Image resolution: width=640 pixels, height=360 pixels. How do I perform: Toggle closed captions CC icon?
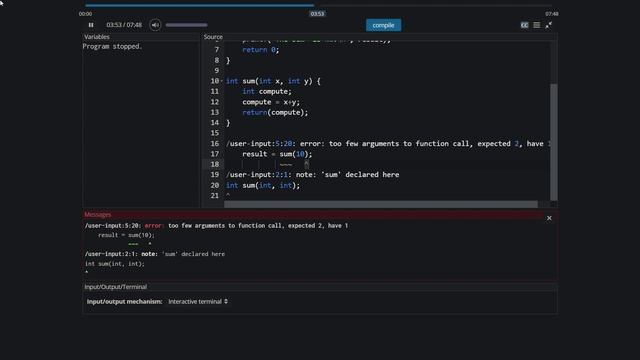524,25
